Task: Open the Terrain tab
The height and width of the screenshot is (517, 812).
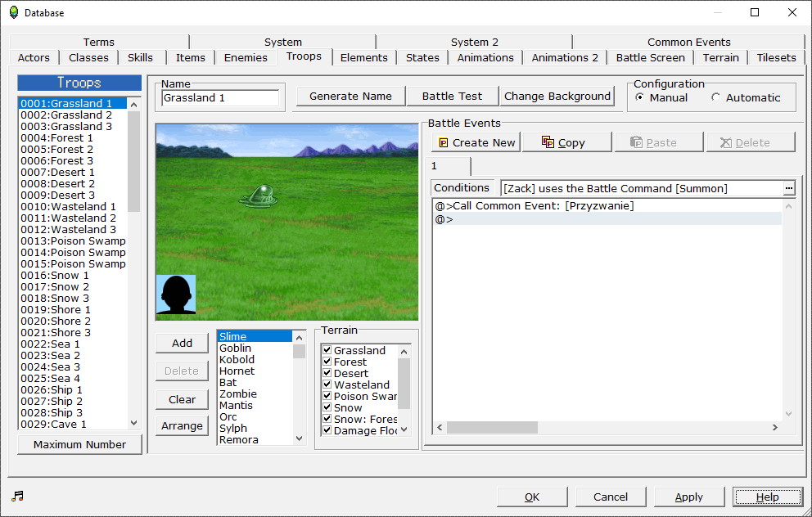Action: (721, 57)
